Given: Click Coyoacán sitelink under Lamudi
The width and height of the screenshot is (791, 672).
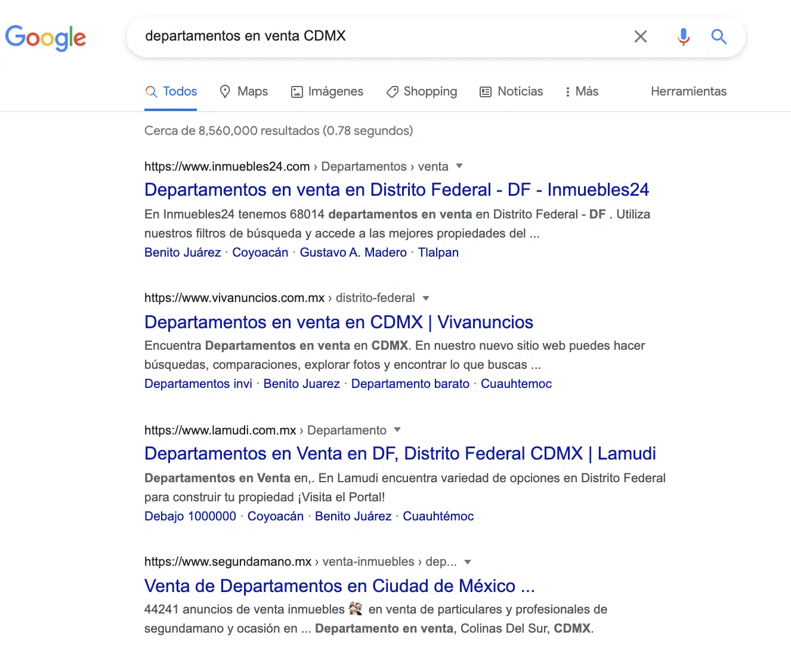Looking at the screenshot, I should click(x=276, y=516).
